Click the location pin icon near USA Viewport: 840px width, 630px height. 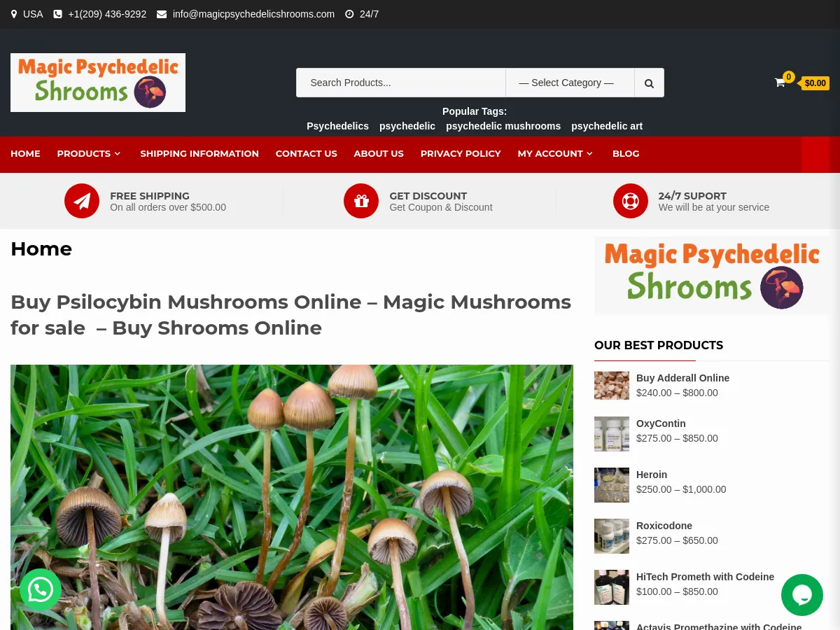(x=14, y=14)
